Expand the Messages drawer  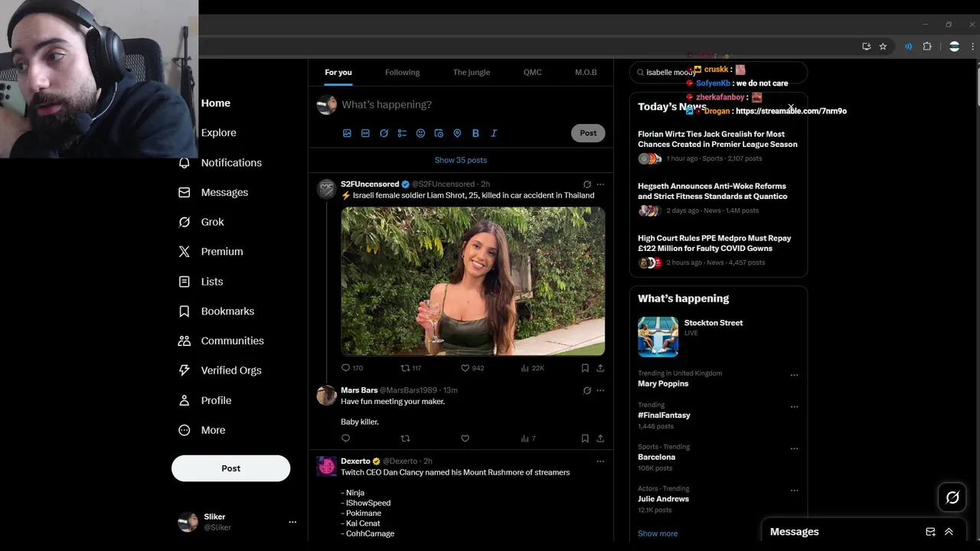pyautogui.click(x=949, y=532)
